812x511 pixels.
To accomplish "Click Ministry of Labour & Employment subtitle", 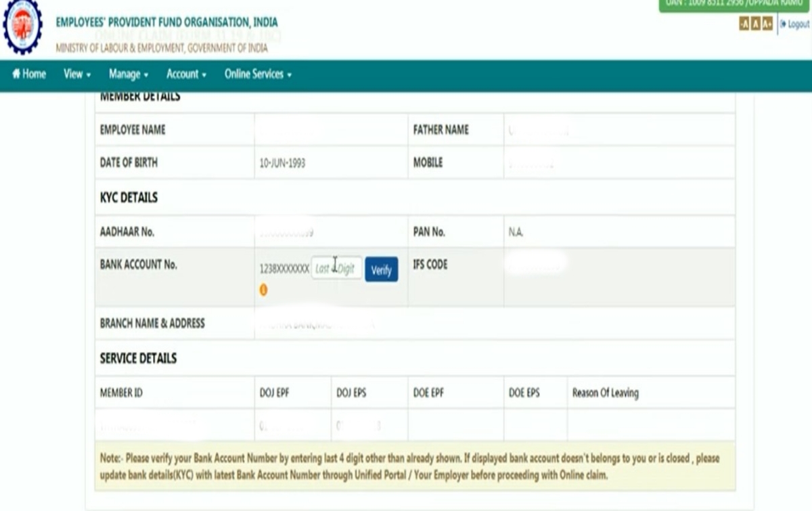I will click(161, 48).
